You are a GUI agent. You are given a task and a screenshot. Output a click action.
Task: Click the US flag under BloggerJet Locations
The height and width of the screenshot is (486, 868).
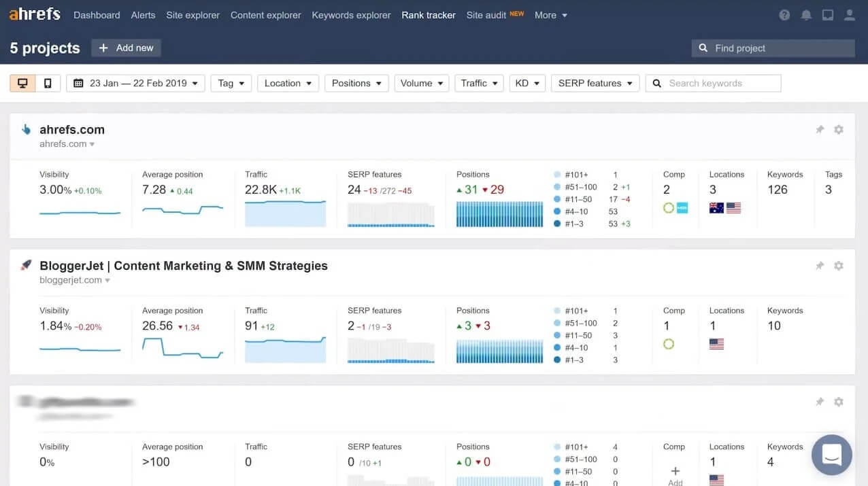coord(716,344)
